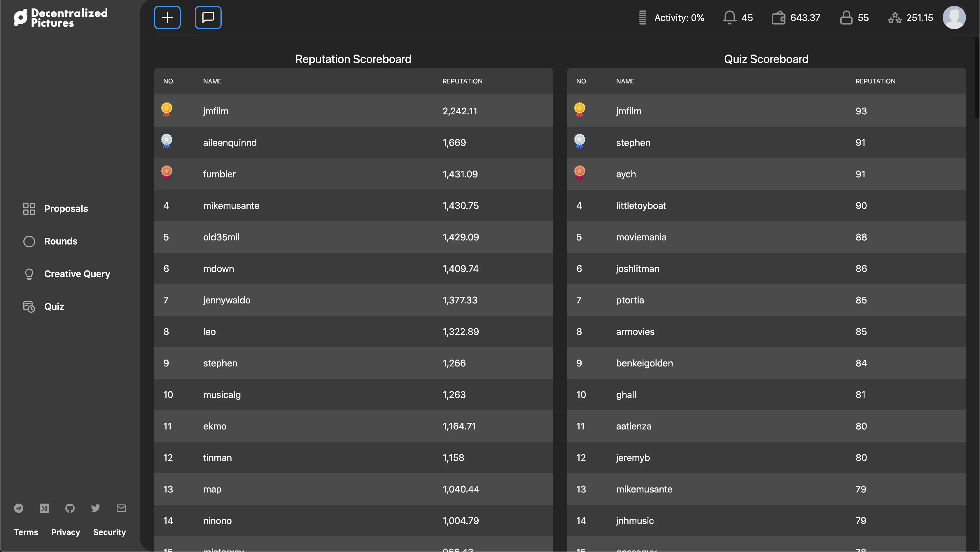Open the Twitter social icon
The width and height of the screenshot is (980, 552).
(x=95, y=508)
